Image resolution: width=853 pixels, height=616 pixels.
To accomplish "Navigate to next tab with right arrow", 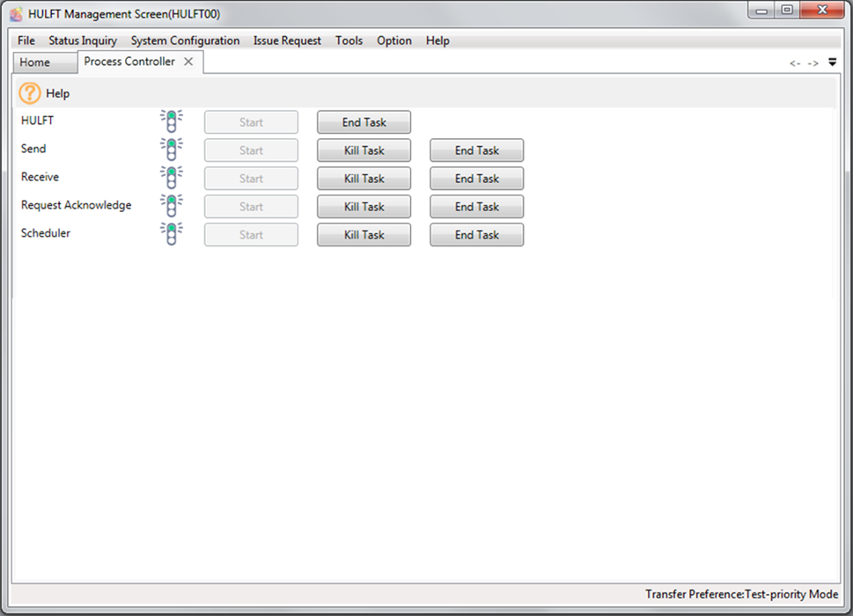I will [x=813, y=63].
